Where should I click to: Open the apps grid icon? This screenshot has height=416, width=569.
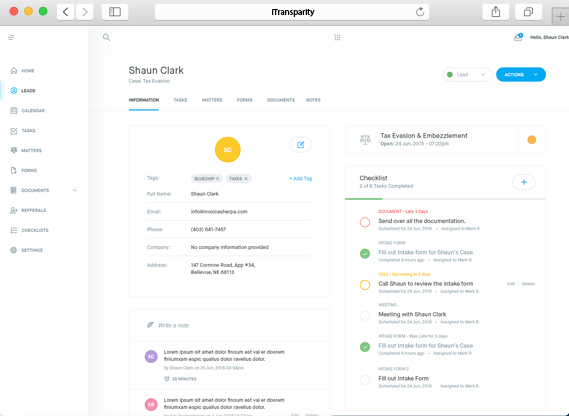337,37
